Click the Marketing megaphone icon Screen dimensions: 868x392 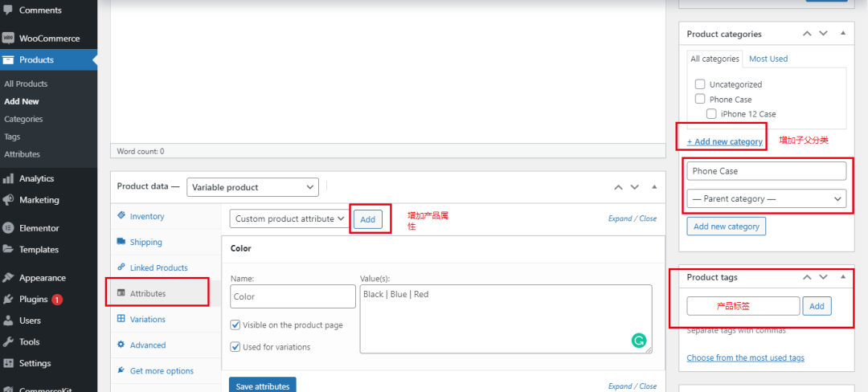[8, 200]
